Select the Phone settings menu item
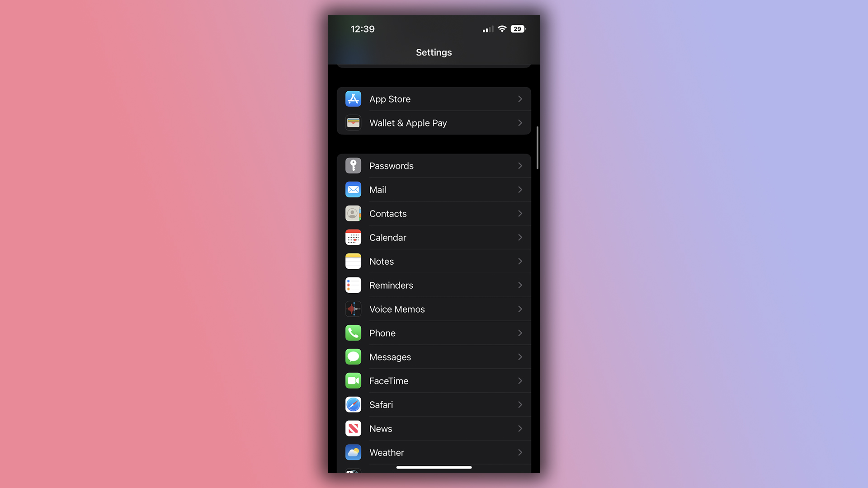The height and width of the screenshot is (488, 868). pos(434,333)
